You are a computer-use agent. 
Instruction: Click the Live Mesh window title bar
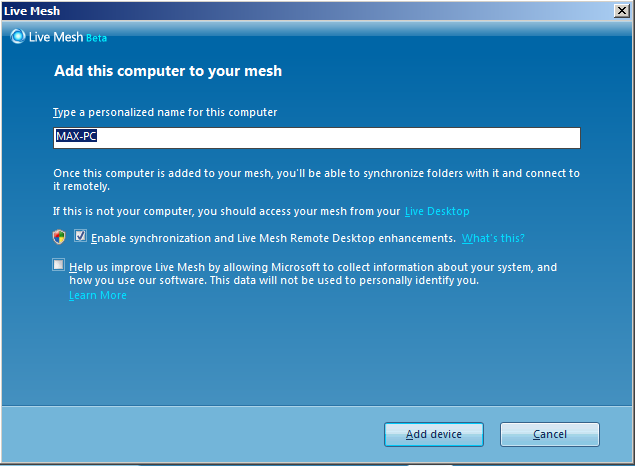tap(308, 11)
